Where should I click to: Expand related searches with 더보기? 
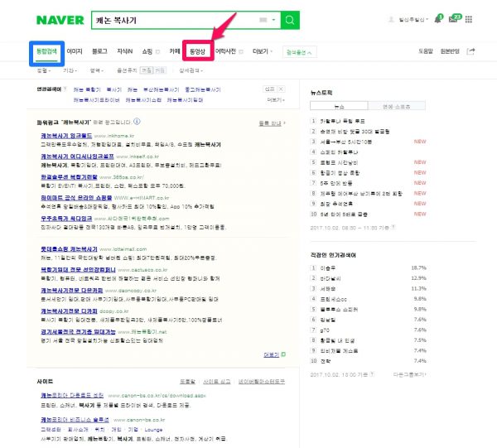click(x=276, y=100)
